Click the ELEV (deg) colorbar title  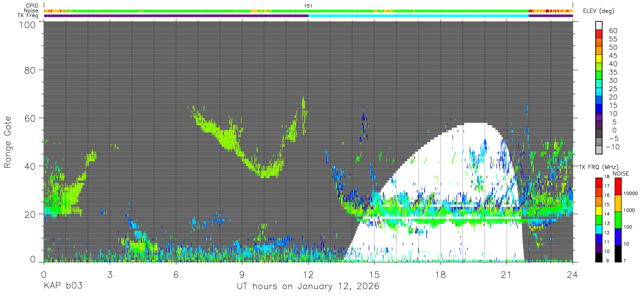[x=598, y=10]
